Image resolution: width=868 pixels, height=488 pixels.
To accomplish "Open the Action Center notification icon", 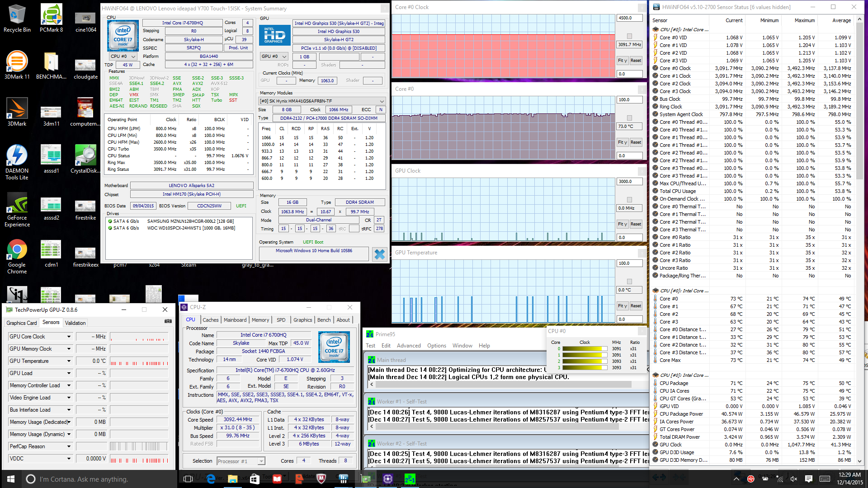I will point(809,479).
